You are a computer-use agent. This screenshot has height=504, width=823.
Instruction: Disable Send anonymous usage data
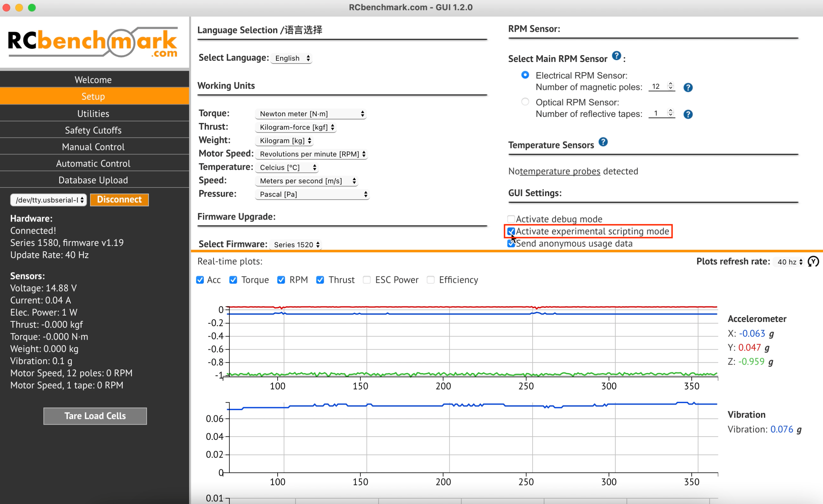point(511,243)
